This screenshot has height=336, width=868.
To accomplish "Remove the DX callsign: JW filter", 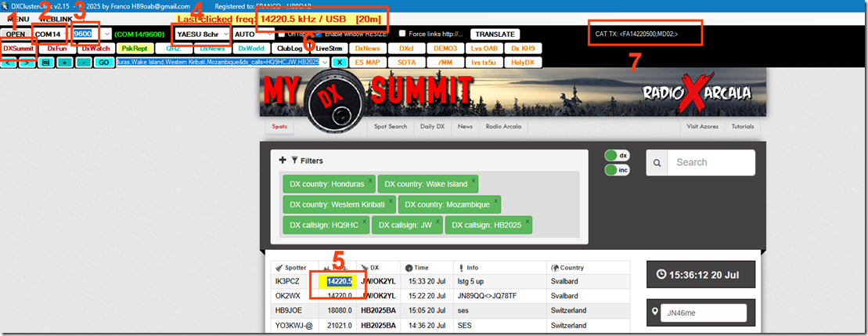I will point(438,222).
